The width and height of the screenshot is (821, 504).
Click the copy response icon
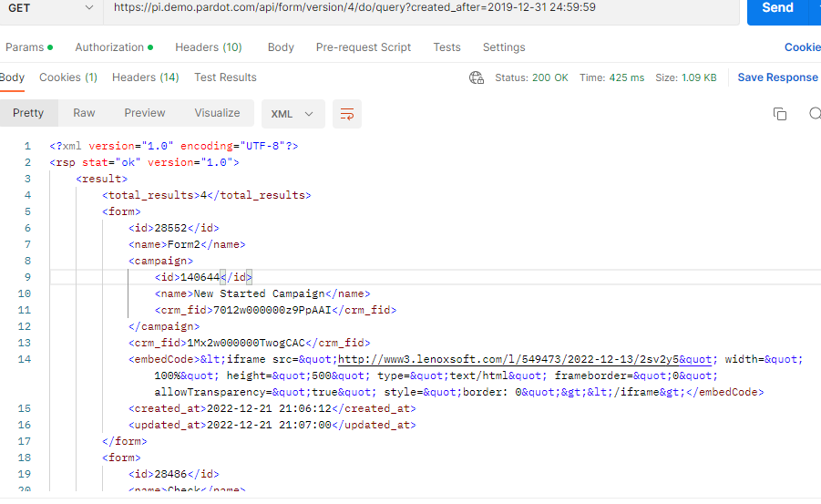779,114
